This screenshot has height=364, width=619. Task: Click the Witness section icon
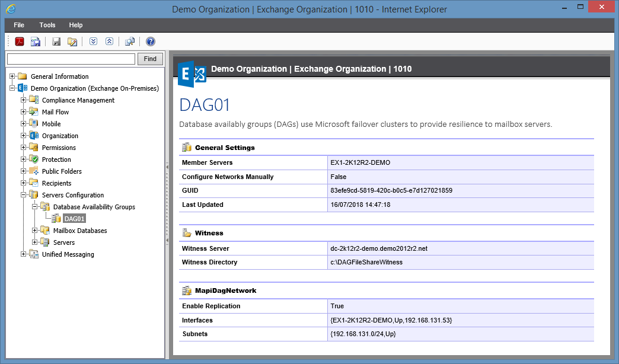[x=187, y=233]
